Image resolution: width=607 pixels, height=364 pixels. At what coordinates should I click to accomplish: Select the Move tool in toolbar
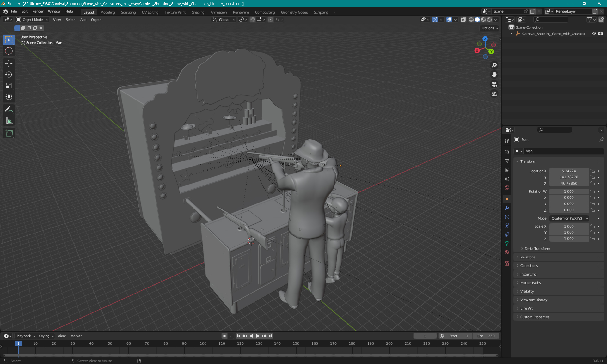[9, 63]
